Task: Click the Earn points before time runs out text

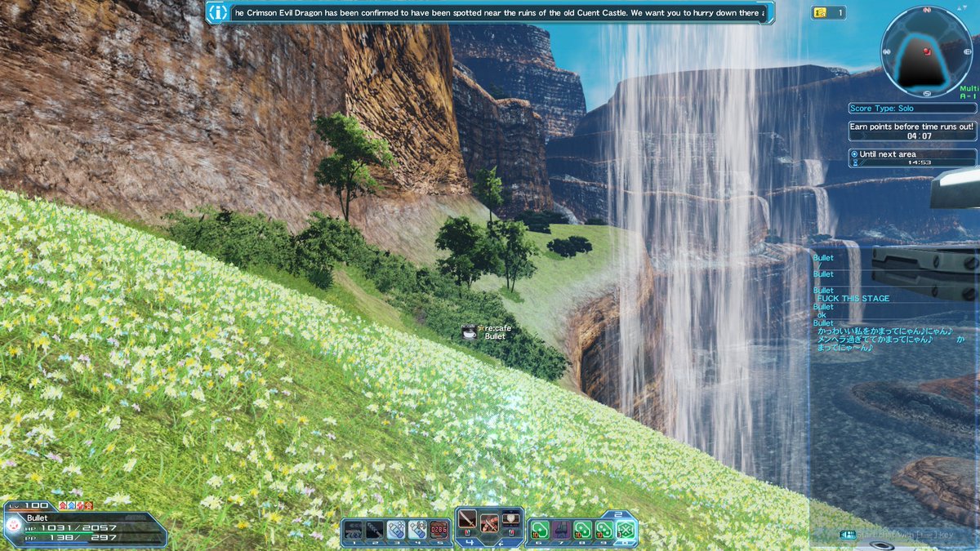Action: (x=911, y=127)
